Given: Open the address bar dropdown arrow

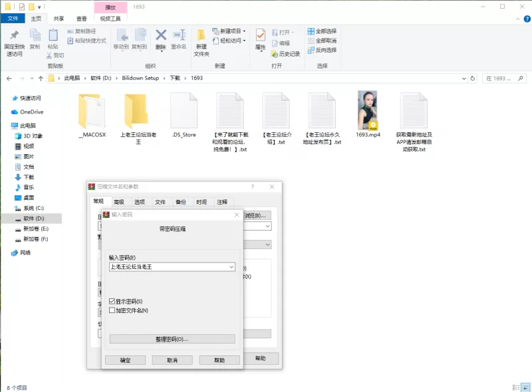Looking at the screenshot, I should pos(464,78).
